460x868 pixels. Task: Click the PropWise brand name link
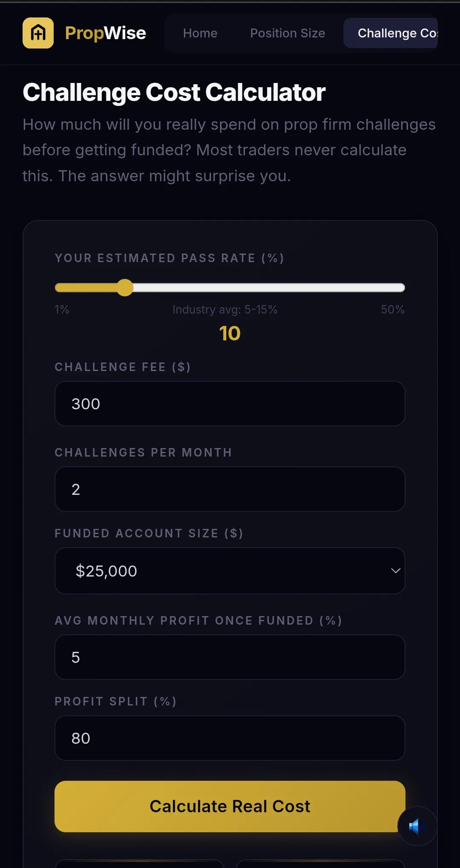pyautogui.click(x=105, y=33)
